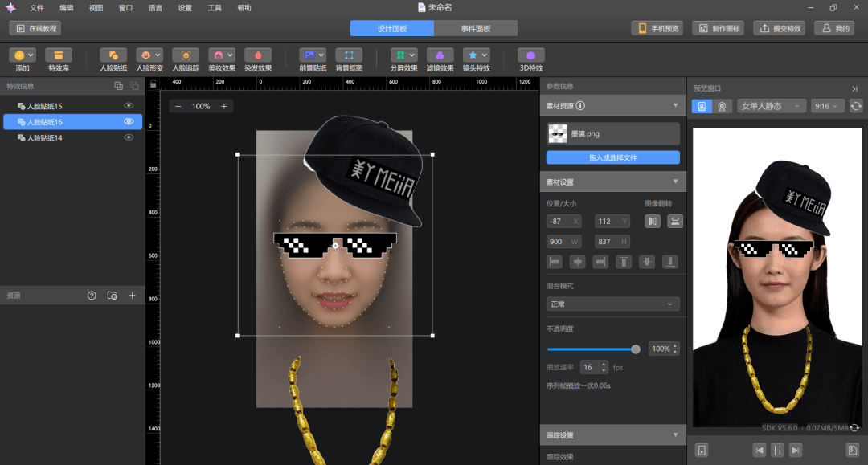Go to the previous frame in the preview
Image resolution: width=868 pixels, height=465 pixels.
click(x=759, y=450)
